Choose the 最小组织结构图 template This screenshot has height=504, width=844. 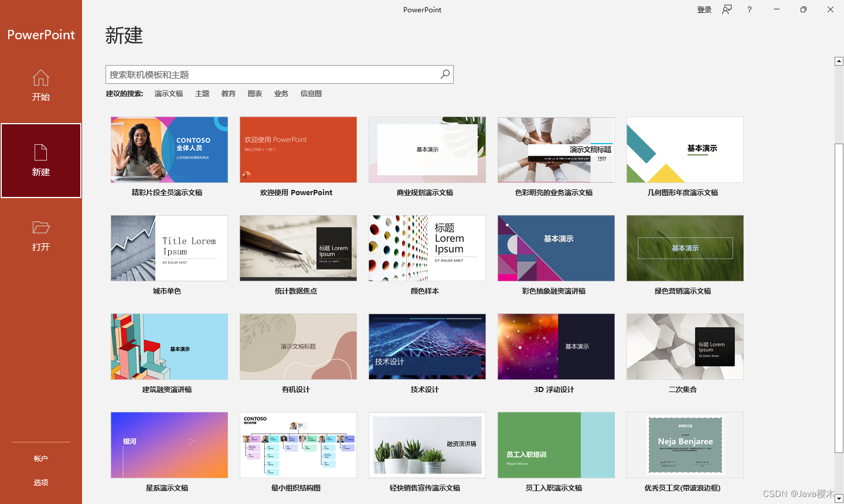tap(298, 445)
